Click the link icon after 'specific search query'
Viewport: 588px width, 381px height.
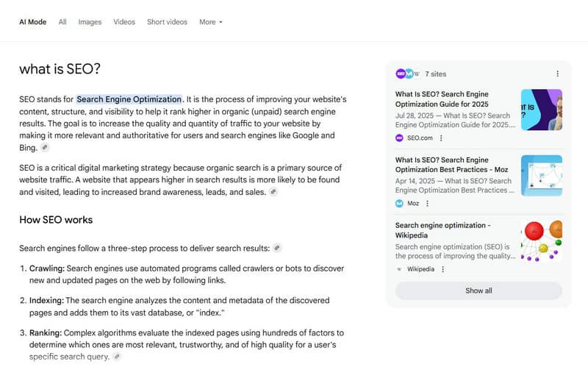(x=116, y=357)
